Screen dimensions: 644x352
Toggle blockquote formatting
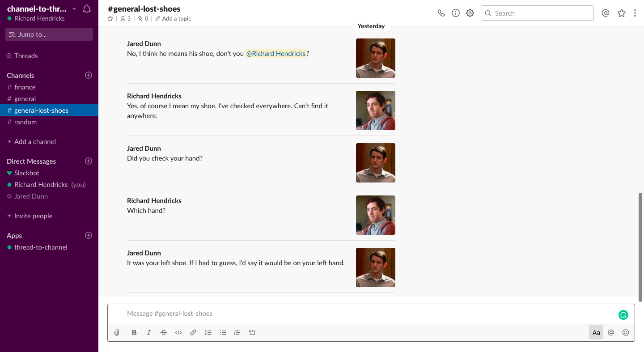pyautogui.click(x=237, y=332)
